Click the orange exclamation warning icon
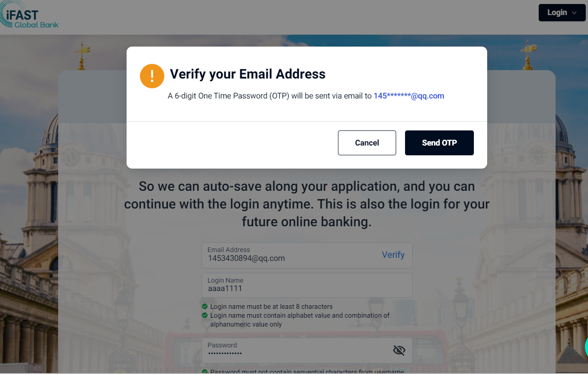Screen dimensions: 588x374 point(152,76)
